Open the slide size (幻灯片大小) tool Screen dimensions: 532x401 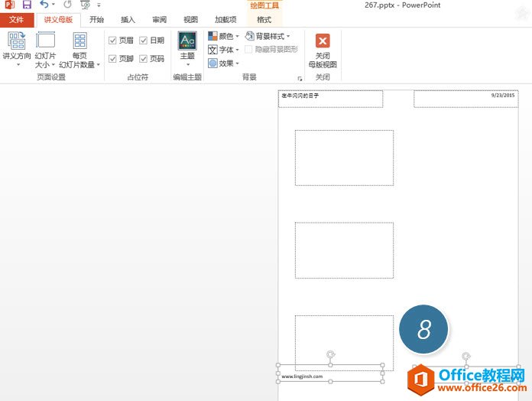click(x=46, y=49)
